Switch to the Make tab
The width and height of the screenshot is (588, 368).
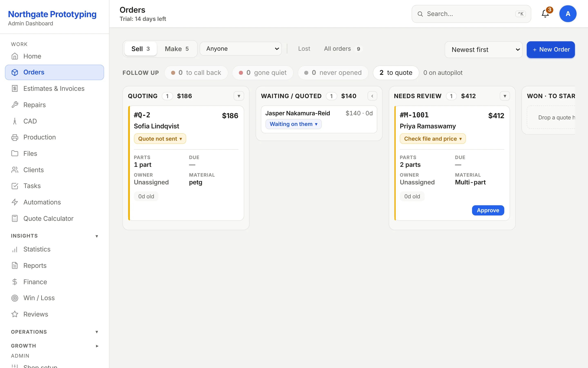point(177,49)
